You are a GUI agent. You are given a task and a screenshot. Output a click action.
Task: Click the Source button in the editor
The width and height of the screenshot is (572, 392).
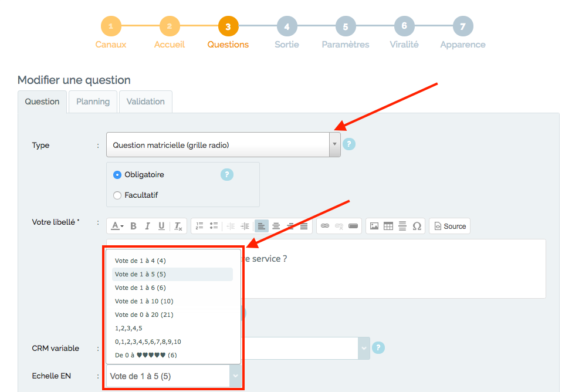pos(450,226)
